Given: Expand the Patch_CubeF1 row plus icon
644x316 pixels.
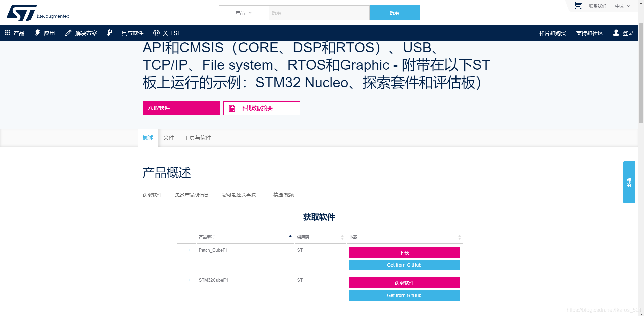Looking at the screenshot, I should (189, 250).
